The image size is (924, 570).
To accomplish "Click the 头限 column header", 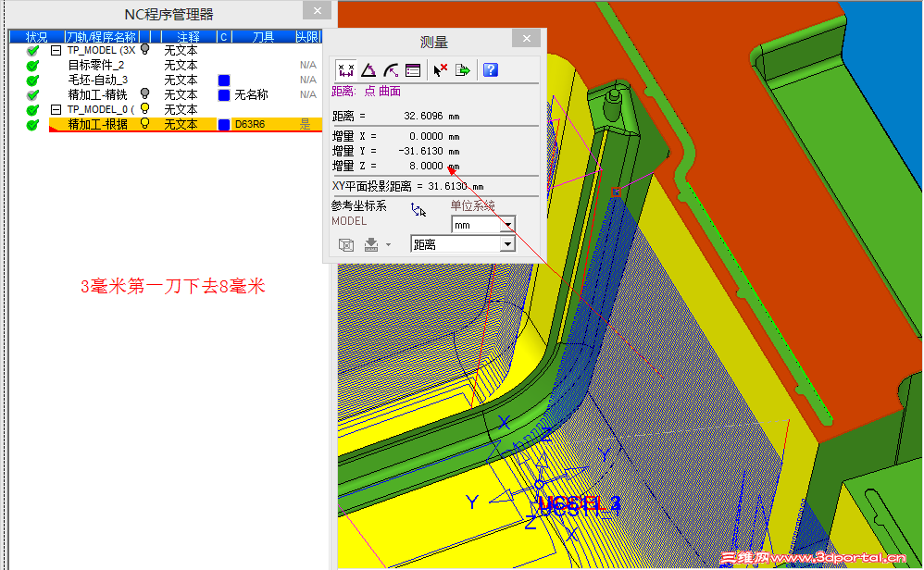I will tap(307, 36).
